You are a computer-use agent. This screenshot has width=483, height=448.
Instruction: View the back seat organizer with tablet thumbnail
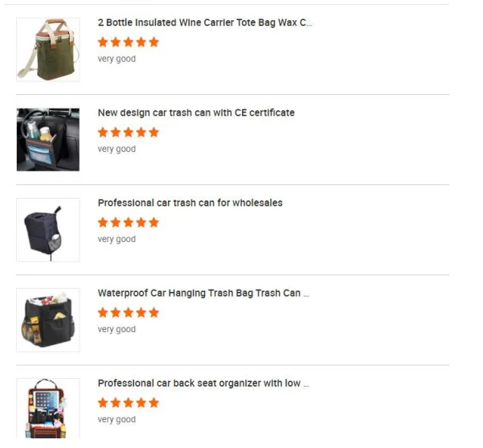click(x=48, y=409)
